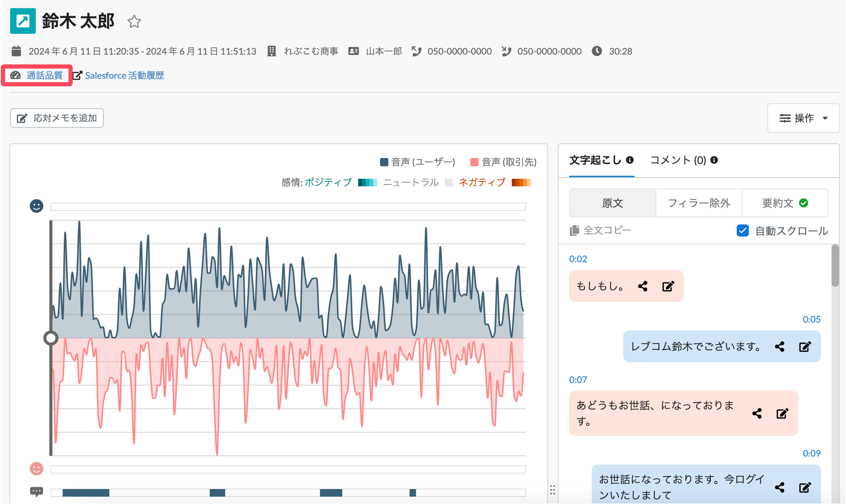The height and width of the screenshot is (504, 846).
Task: Click the user emotion bar above the waveform
Action: pos(288,207)
